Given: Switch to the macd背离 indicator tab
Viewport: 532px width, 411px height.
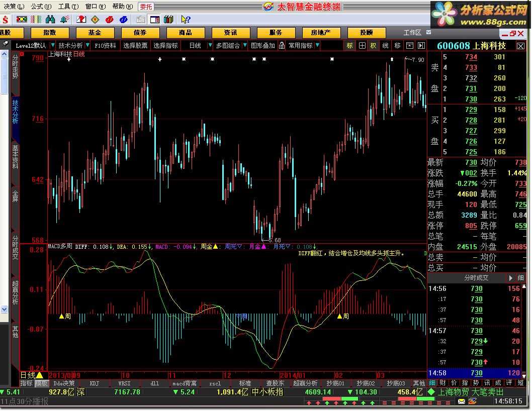Looking at the screenshot, I should [185, 383].
